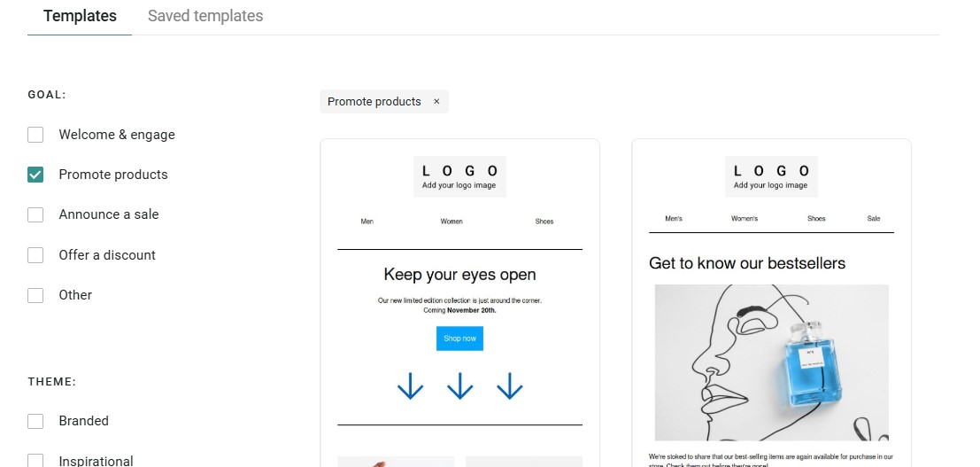Click the LOGO placeholder in bestsellers template

(x=771, y=176)
